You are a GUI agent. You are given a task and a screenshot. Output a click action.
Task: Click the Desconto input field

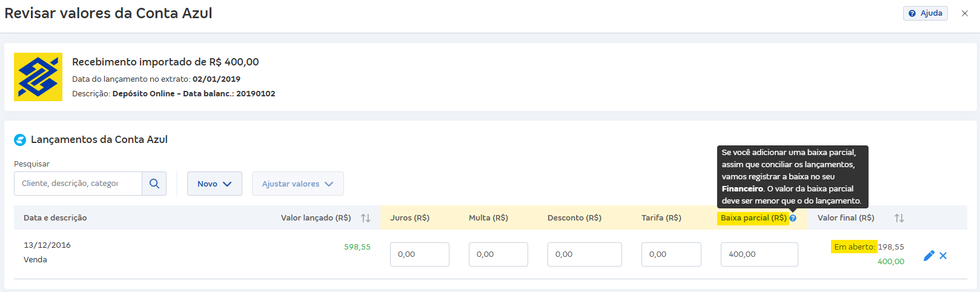(x=584, y=254)
